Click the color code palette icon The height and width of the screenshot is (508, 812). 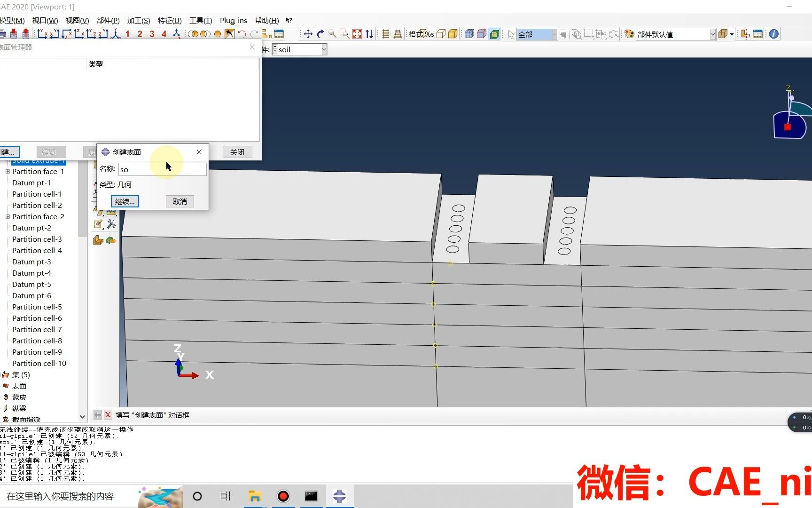(x=629, y=34)
